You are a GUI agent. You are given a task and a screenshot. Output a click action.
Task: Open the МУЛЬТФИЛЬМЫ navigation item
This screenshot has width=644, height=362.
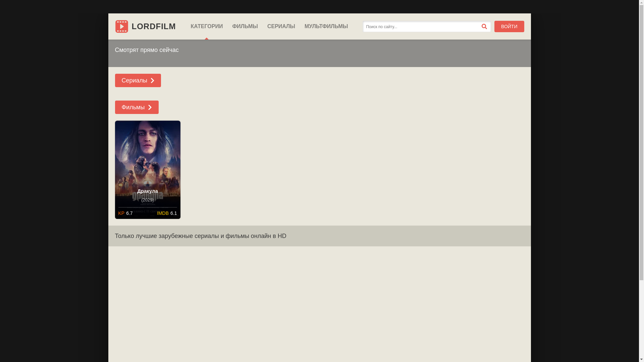coord(326,26)
